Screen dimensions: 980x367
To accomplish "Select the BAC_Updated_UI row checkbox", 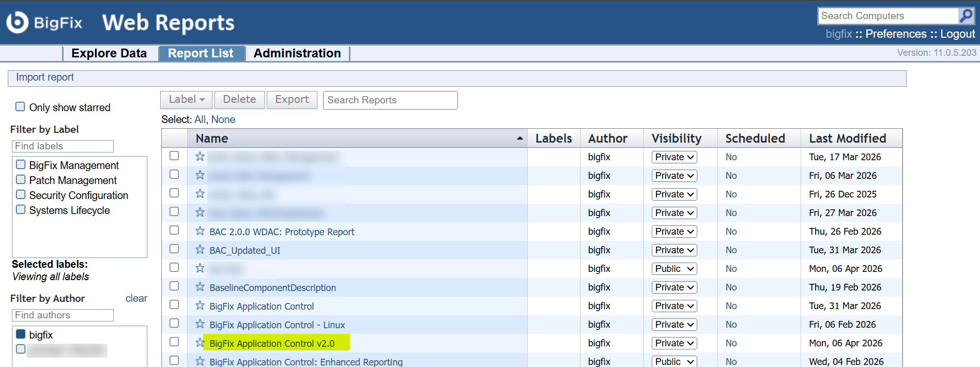I will click(x=174, y=249).
